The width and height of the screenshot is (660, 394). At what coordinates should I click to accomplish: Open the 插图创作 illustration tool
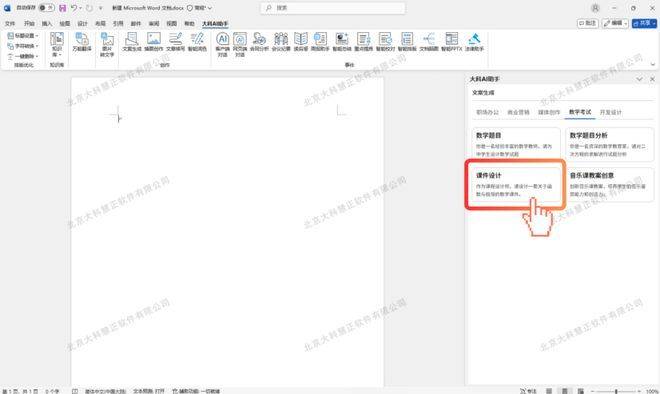click(x=154, y=42)
